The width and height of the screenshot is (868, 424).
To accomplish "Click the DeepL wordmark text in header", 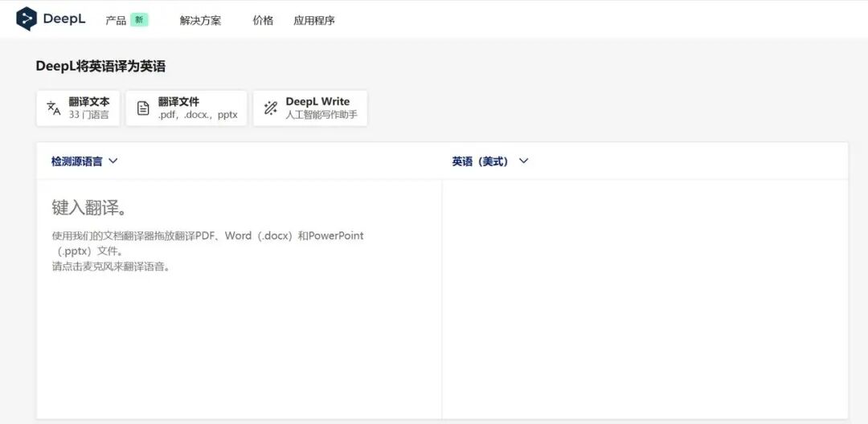I will pos(64,19).
